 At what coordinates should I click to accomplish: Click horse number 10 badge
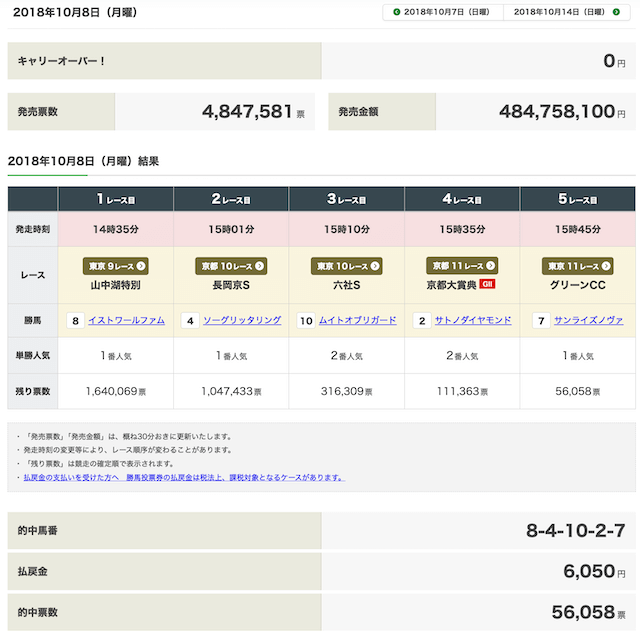305,321
